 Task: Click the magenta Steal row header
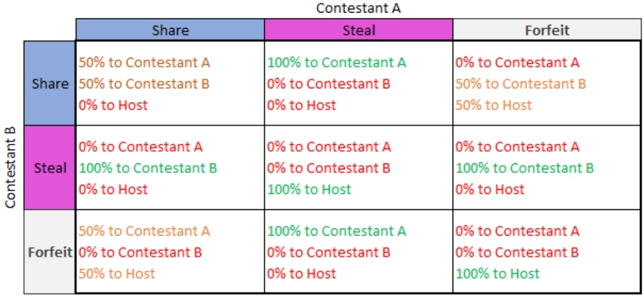click(50, 168)
